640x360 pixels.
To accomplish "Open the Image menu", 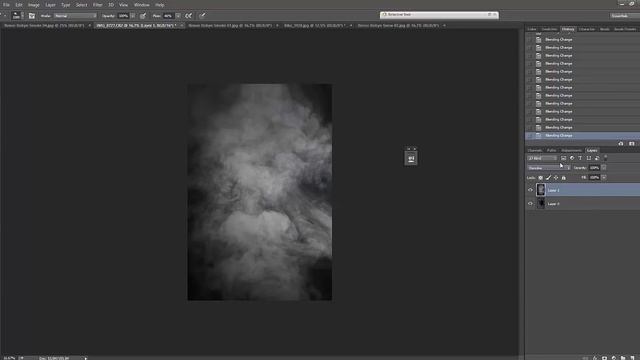I will (34, 5).
